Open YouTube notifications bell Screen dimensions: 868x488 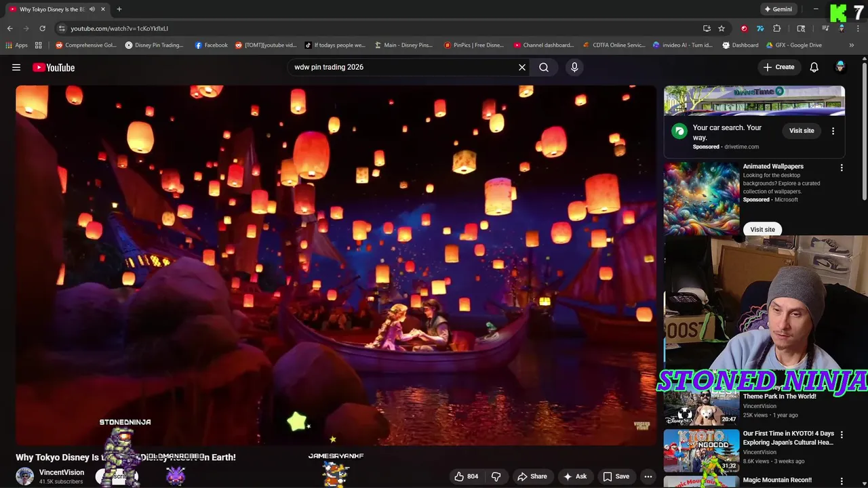coord(814,67)
